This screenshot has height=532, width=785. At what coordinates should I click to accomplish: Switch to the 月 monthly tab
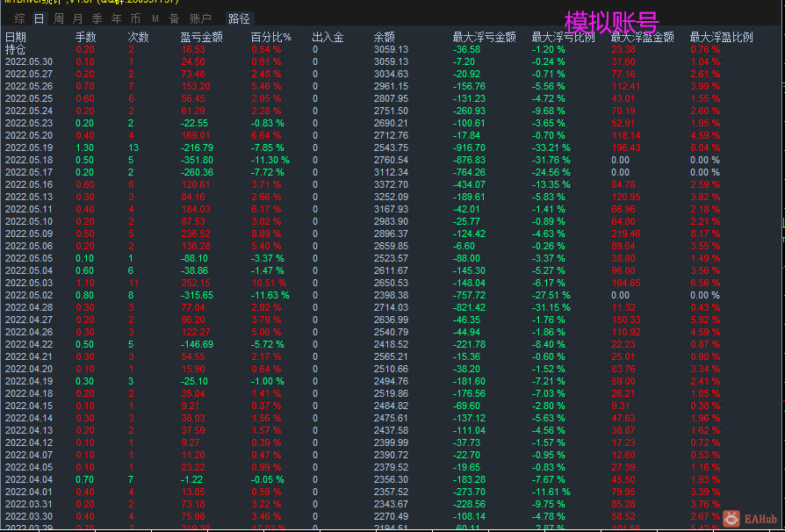click(77, 18)
